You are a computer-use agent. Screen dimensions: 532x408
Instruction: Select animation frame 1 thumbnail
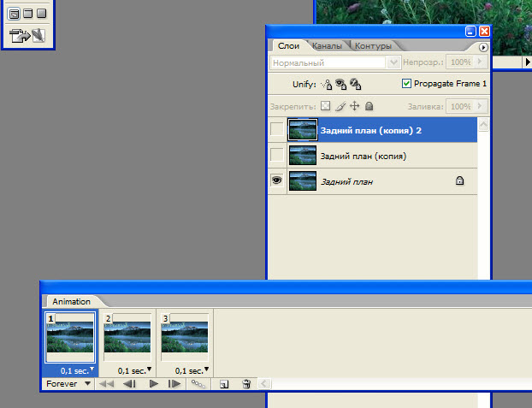point(70,337)
